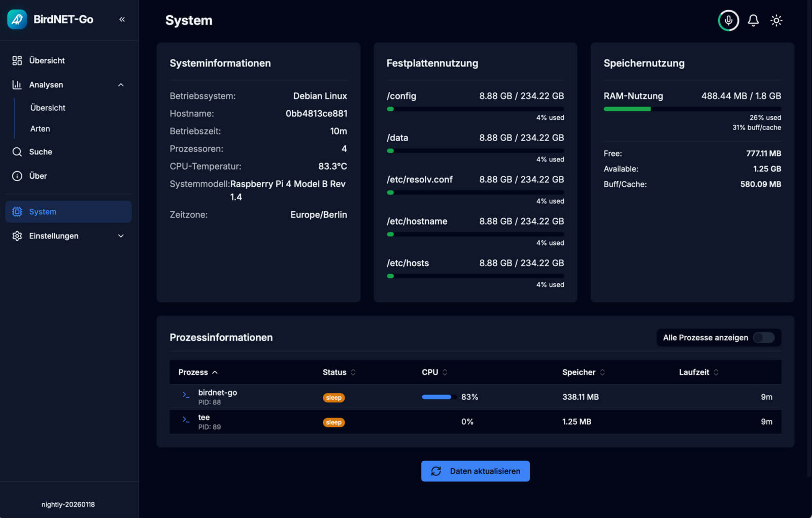Click the Übersicht dashboard grid icon
This screenshot has width=812, height=518.
pyautogui.click(x=17, y=60)
